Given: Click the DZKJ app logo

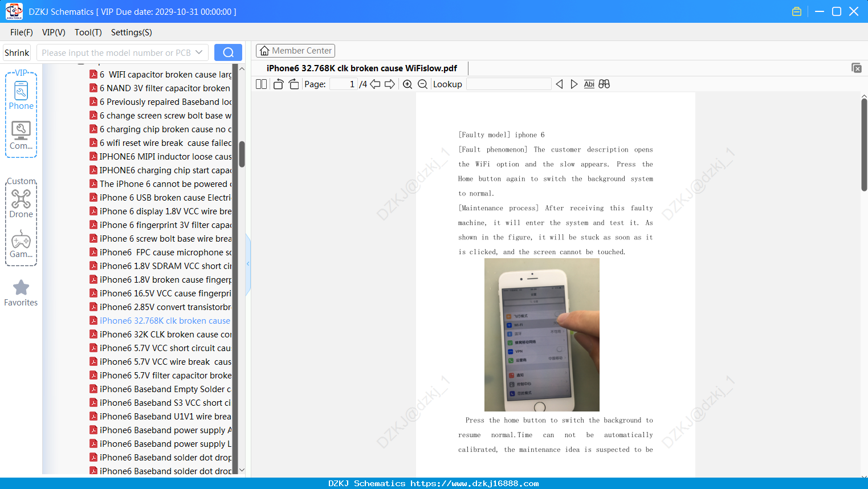Looking at the screenshot, I should (14, 11).
